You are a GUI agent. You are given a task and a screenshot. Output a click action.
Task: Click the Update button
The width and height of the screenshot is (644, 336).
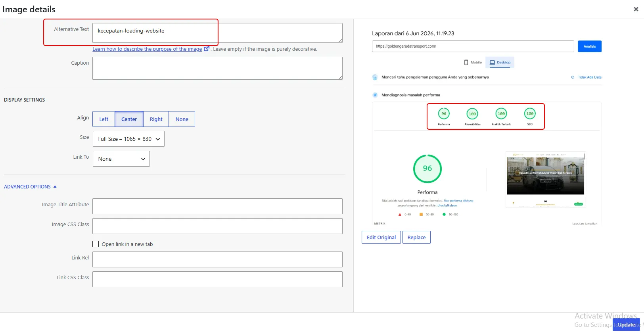[x=626, y=324]
